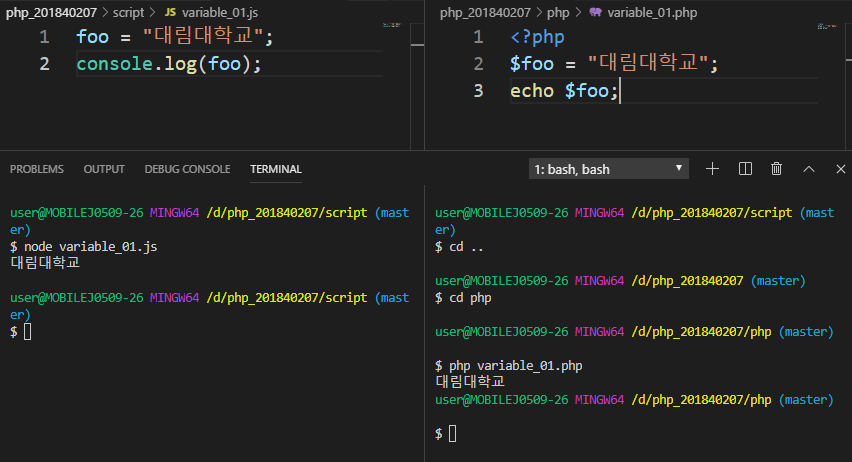Switch to the PROBLEMS tab

pyautogui.click(x=36, y=169)
